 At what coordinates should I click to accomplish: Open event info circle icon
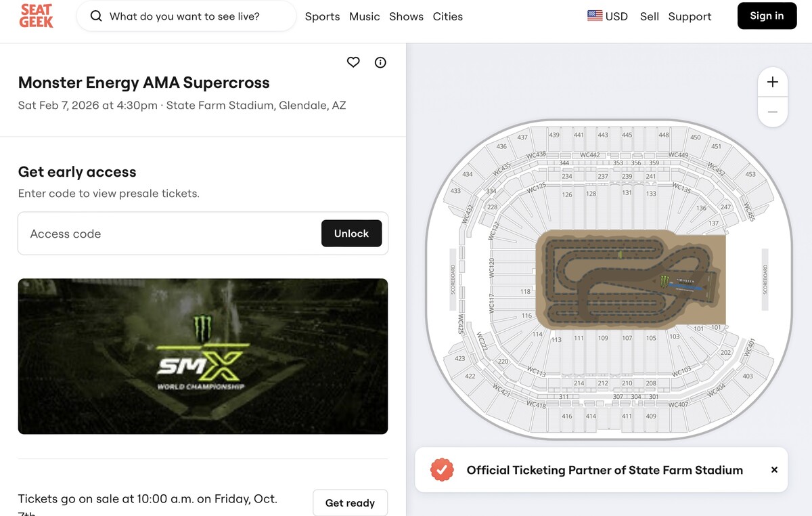380,62
